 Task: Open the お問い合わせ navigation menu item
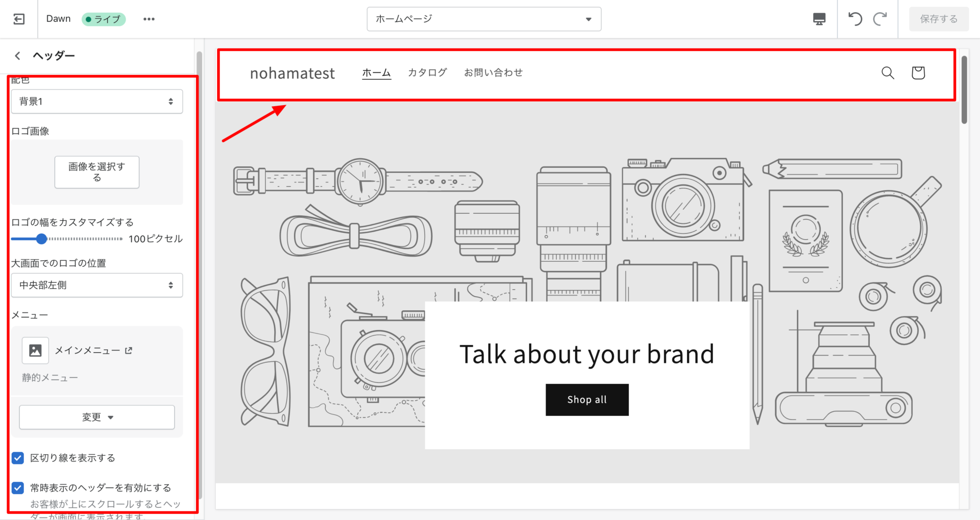493,73
